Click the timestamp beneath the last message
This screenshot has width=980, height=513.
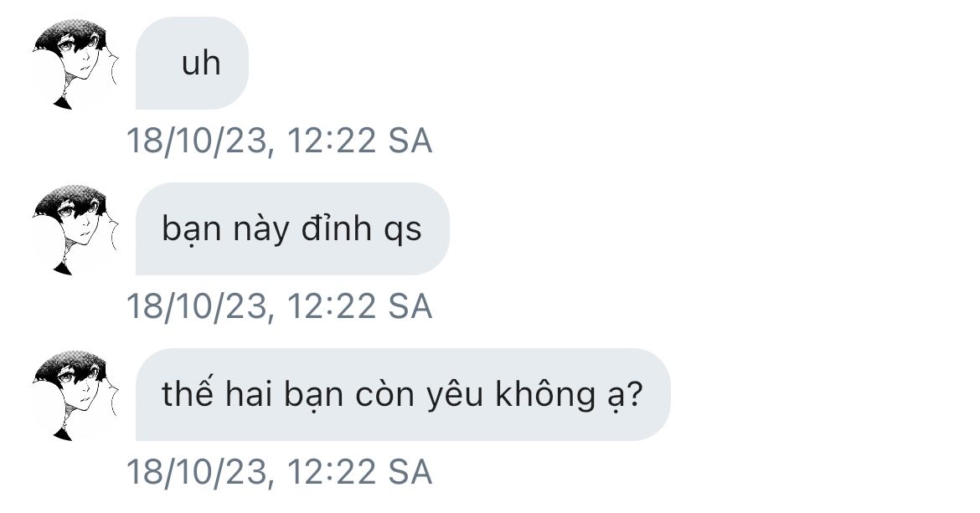280,472
